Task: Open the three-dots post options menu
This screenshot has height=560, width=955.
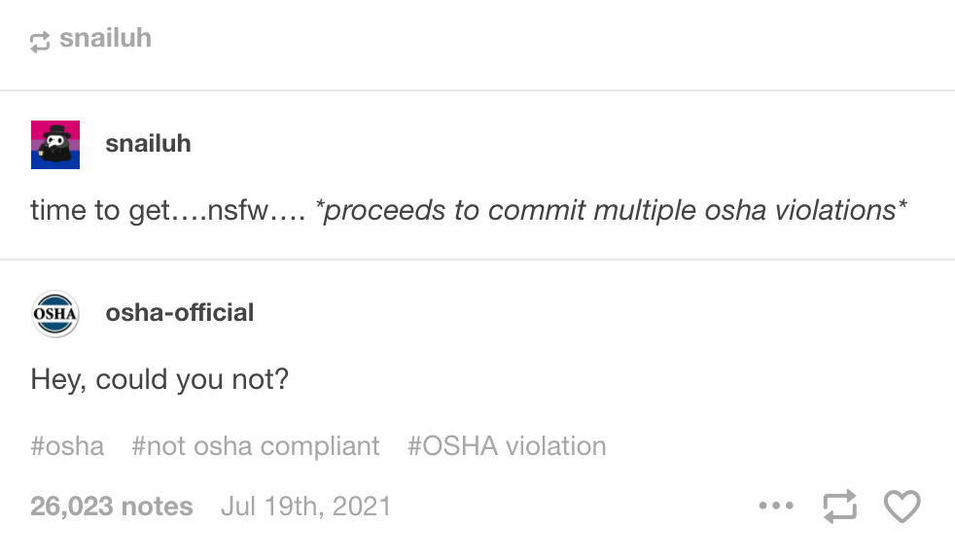Action: pos(776,506)
